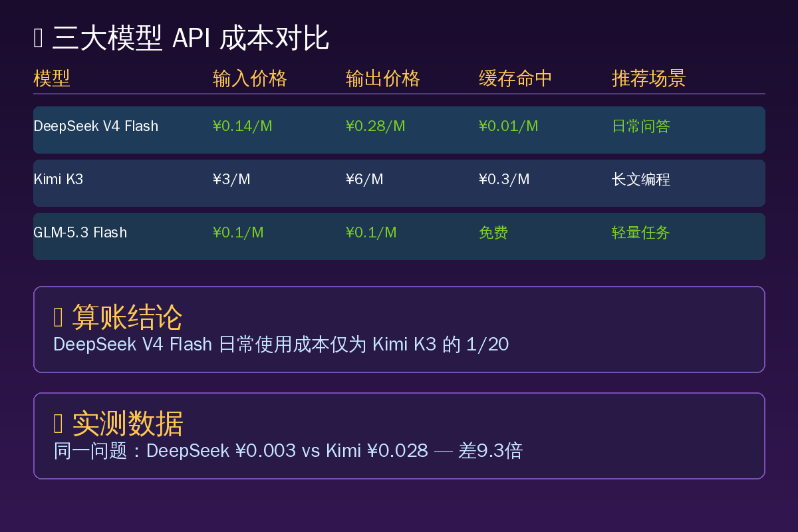This screenshot has height=532, width=798.
Task: Click DeepSeek's cache hit price ¥0.01/M
Action: 509,126
